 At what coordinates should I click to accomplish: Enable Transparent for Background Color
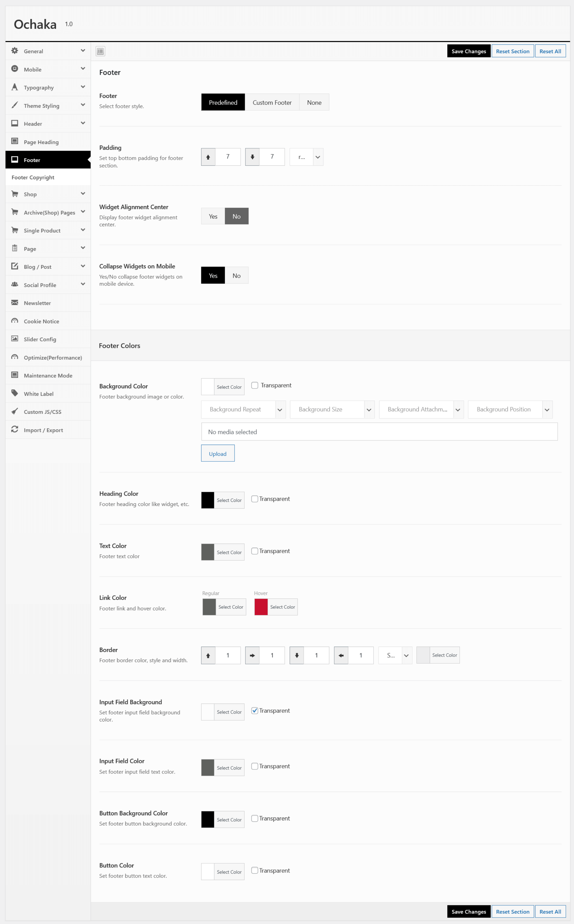(255, 385)
